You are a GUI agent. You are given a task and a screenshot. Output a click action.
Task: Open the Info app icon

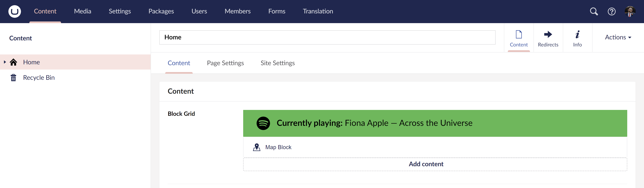click(x=577, y=35)
